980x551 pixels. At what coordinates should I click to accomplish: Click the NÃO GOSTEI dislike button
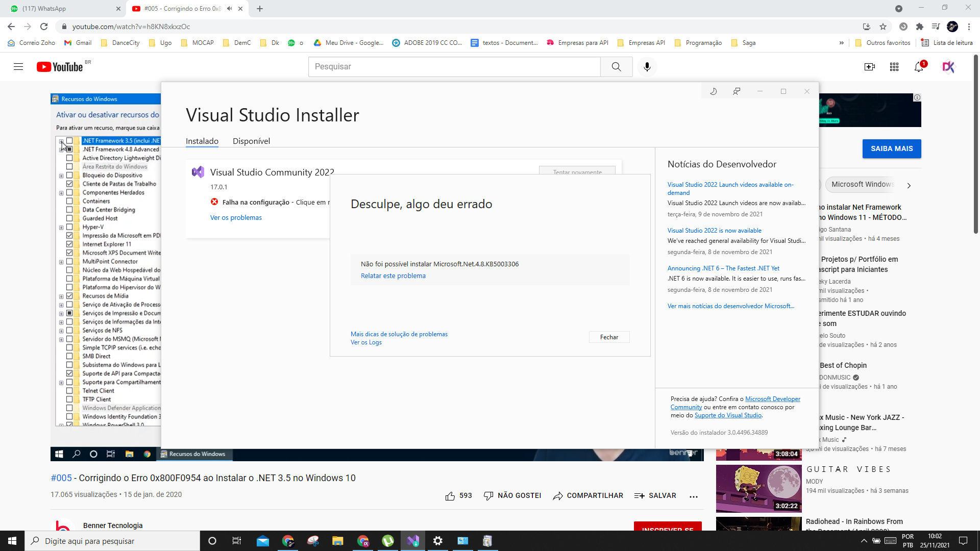512,496
